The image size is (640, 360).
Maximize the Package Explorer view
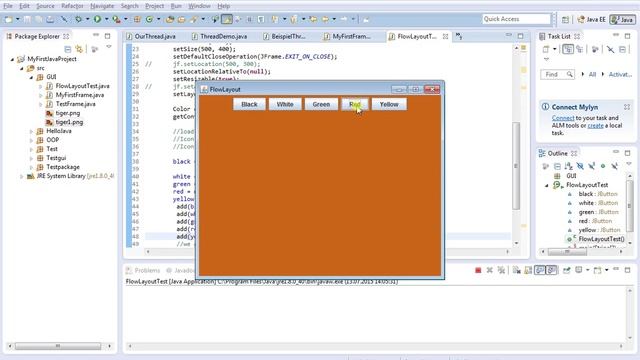coord(107,36)
